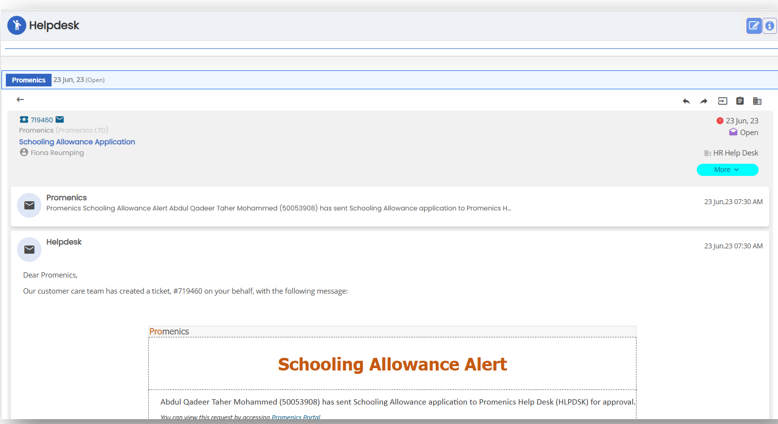This screenshot has height=424, width=778.
Task: Click the HR Help Desk department label
Action: click(x=735, y=153)
